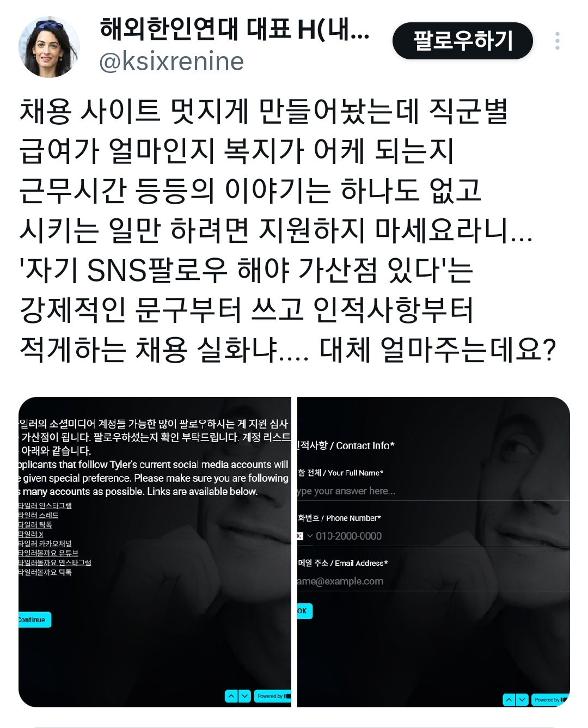
Task: Open the 타일러 인스타그램 link
Action: tap(45, 506)
